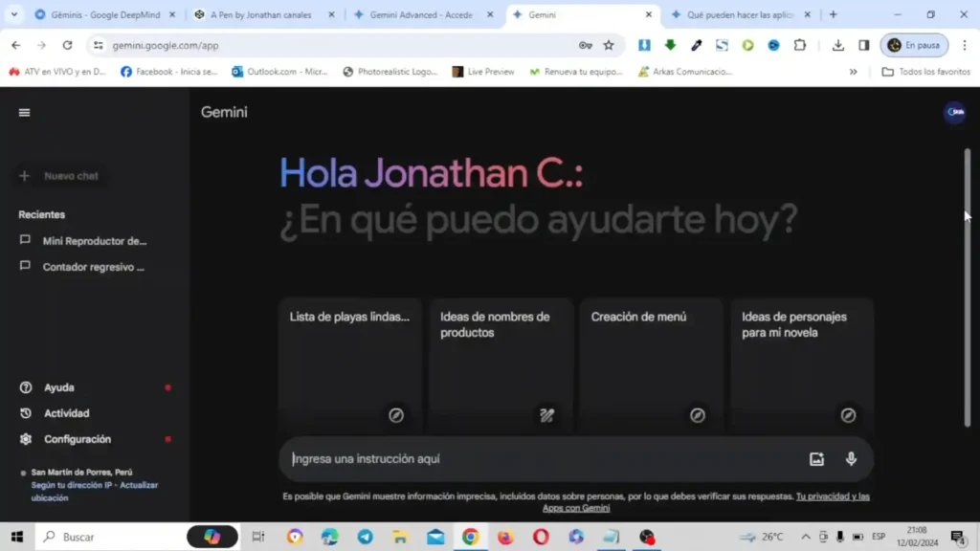Toggle the bookmark star for this page
The width and height of the screenshot is (980, 551).
pos(610,45)
